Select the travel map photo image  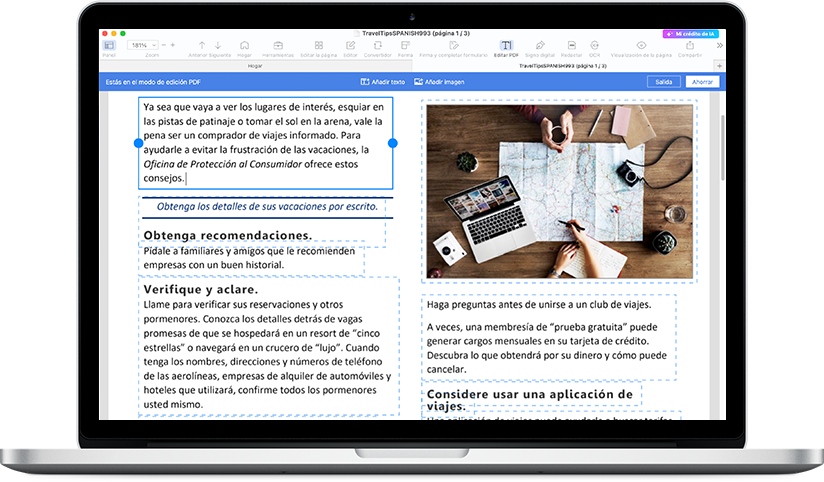560,191
